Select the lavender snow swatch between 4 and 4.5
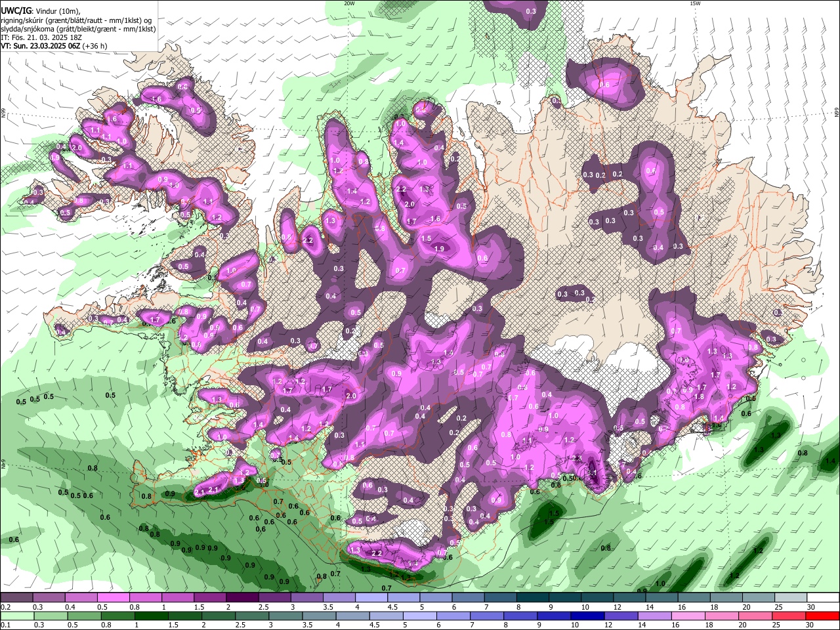This screenshot has height=630, width=840. 371,597
